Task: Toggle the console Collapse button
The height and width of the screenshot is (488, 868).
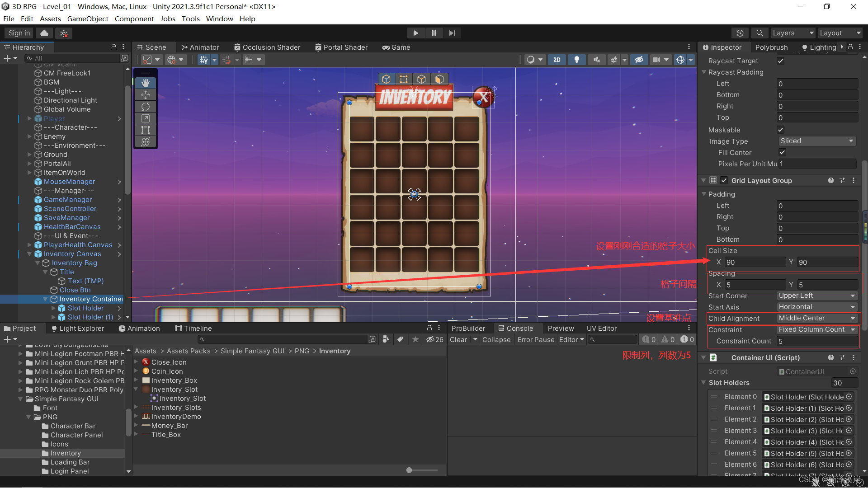Action: click(x=496, y=339)
